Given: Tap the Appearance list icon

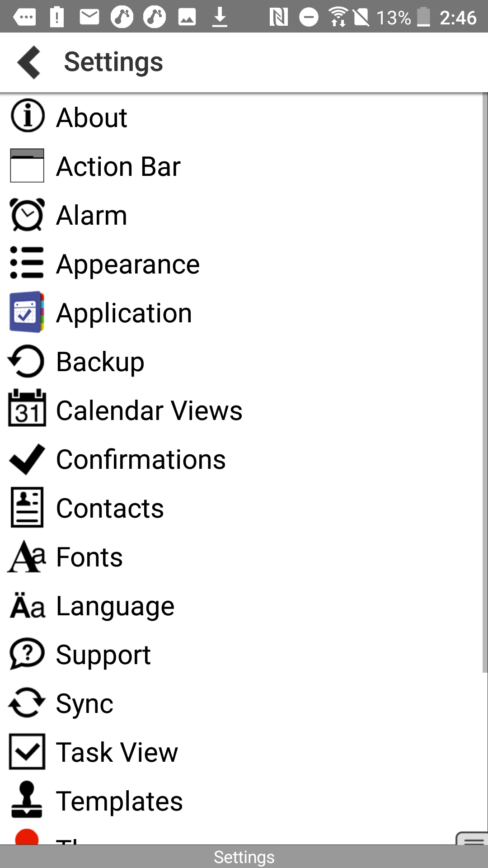Looking at the screenshot, I should click(x=27, y=263).
